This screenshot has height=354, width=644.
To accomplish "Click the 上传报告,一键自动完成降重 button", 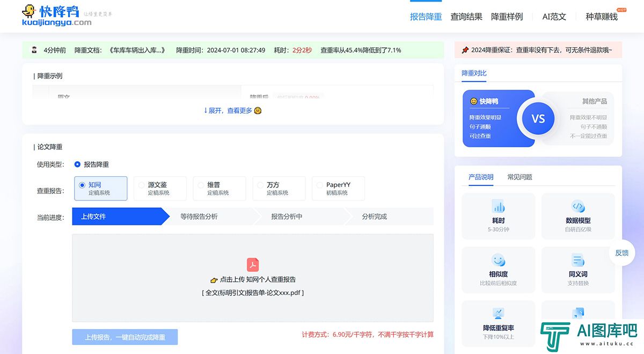I will (125, 337).
